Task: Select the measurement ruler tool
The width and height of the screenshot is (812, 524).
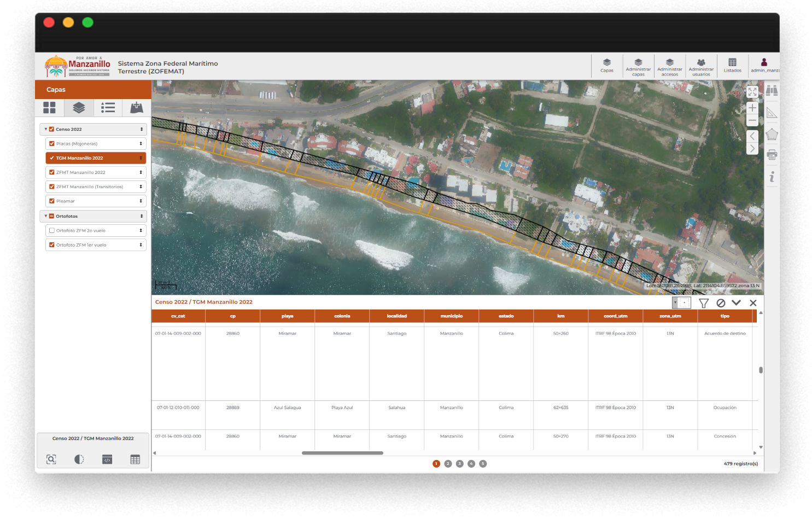Action: (772, 113)
